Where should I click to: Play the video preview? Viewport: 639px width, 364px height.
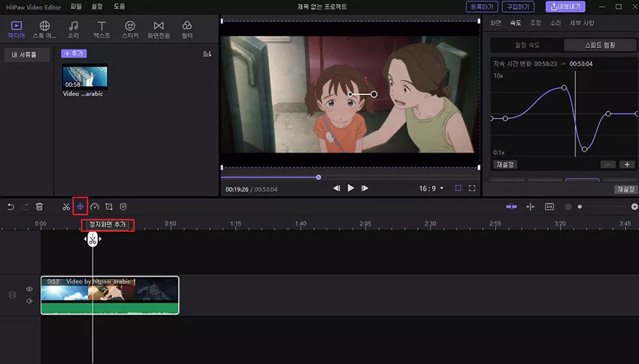pos(351,188)
